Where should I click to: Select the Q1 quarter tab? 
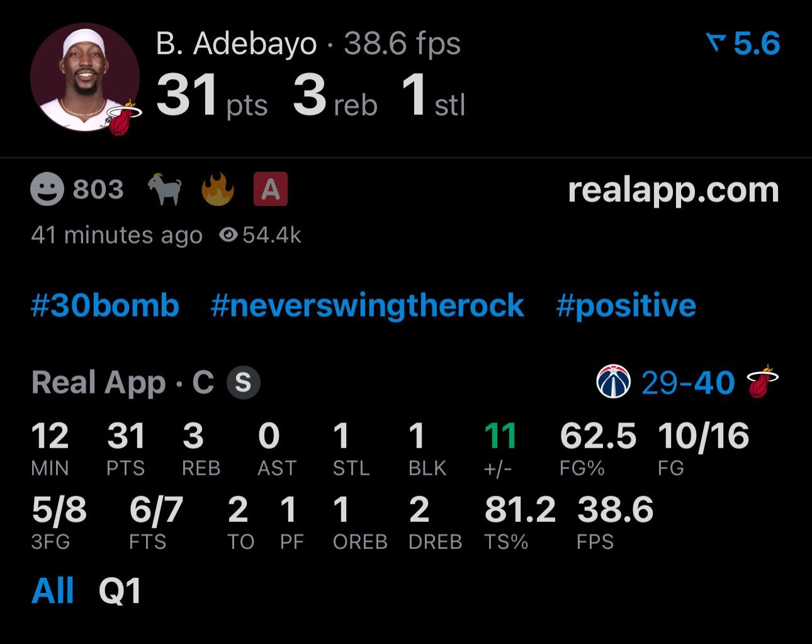[120, 591]
